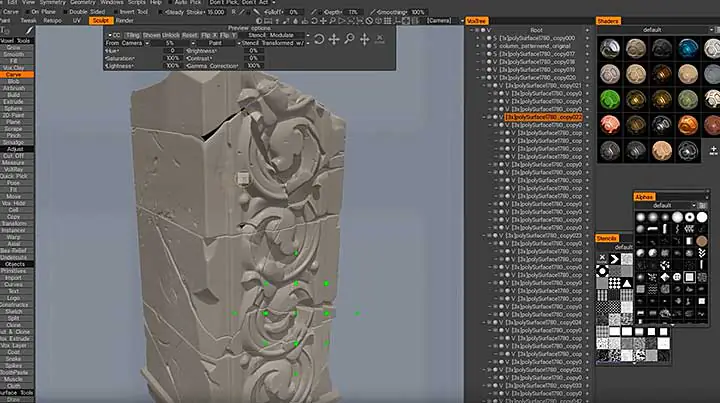Viewport: 720px width, 403px height.
Task: Open the Paint dropdown in Preview options
Action: click(219, 43)
